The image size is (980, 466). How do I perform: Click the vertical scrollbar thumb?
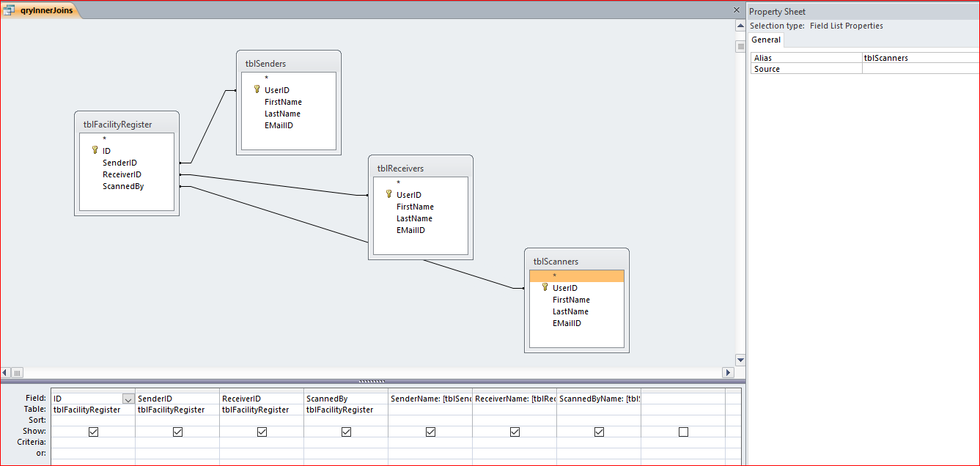pos(740,46)
